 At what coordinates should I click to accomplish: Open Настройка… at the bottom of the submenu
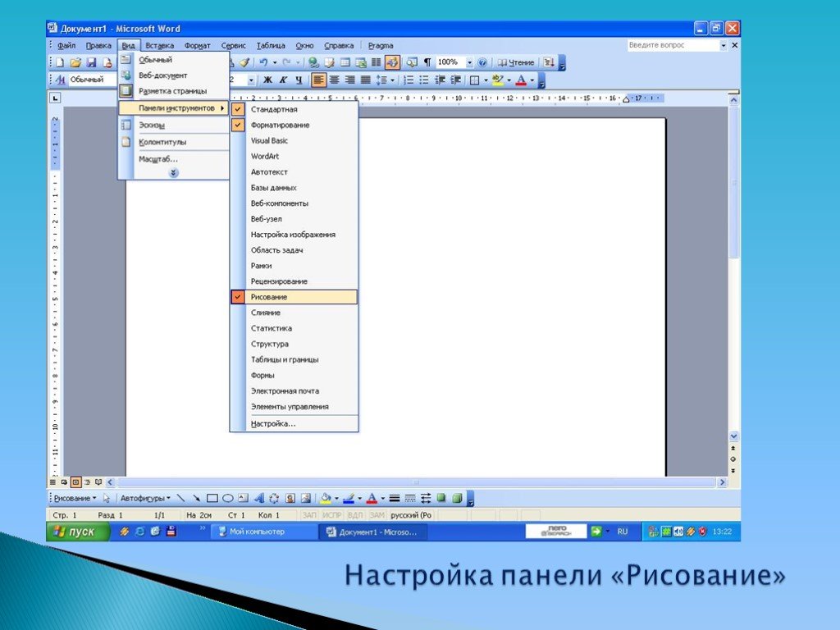click(x=294, y=424)
